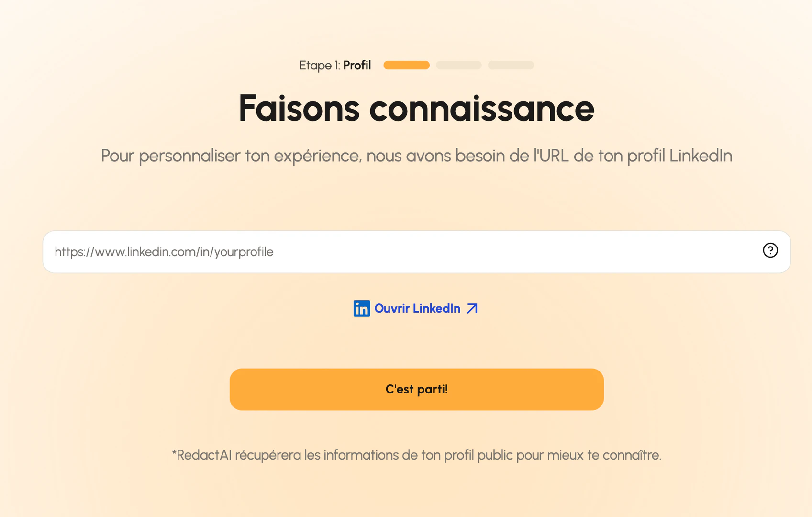Select the third grey progress step bar
The image size is (812, 517).
coord(511,65)
